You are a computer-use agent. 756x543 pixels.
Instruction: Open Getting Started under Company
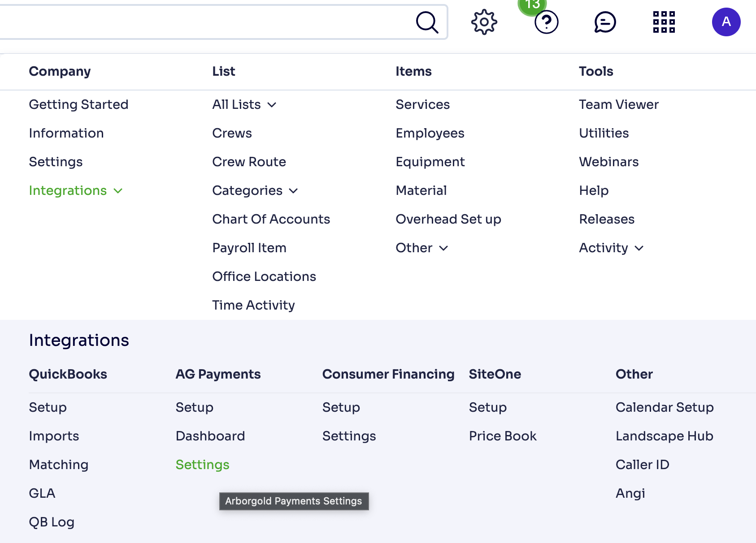point(78,104)
